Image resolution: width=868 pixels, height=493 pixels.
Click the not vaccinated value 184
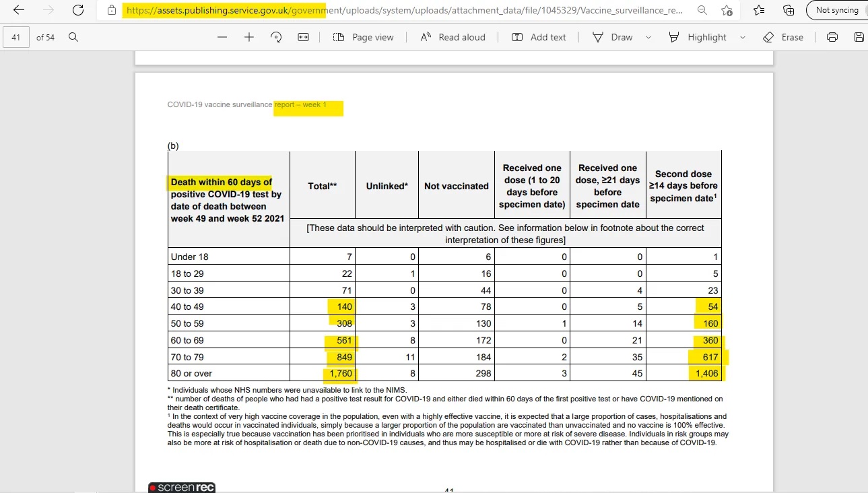[x=483, y=357]
